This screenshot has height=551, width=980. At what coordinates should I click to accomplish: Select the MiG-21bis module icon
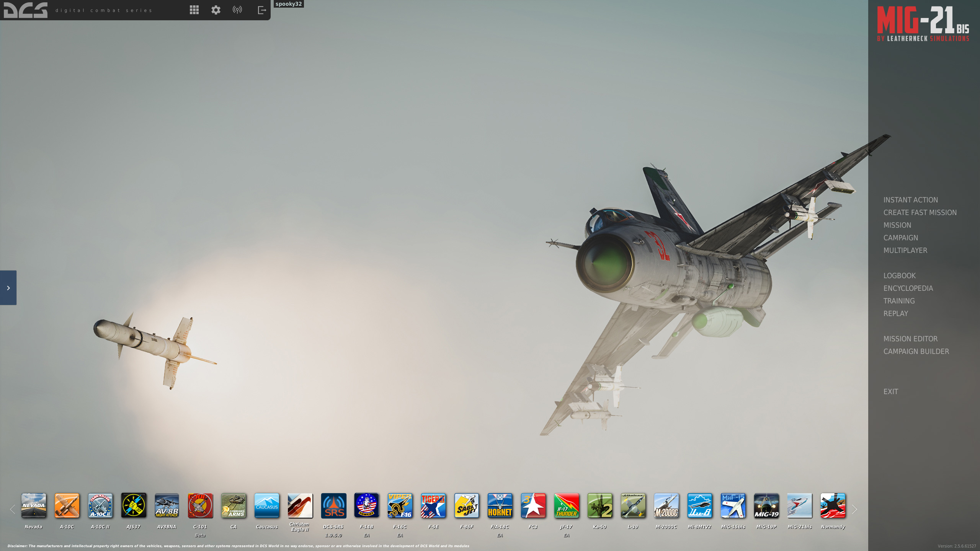pos(799,505)
